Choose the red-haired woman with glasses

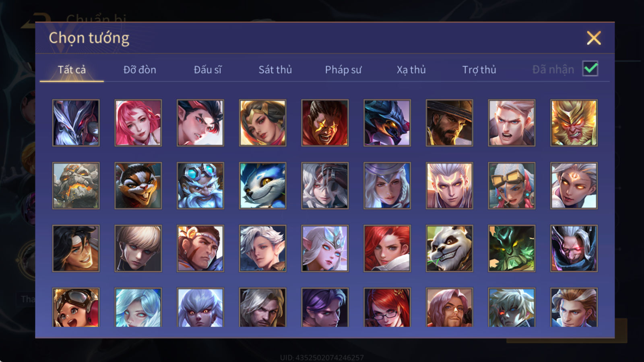[387, 307]
